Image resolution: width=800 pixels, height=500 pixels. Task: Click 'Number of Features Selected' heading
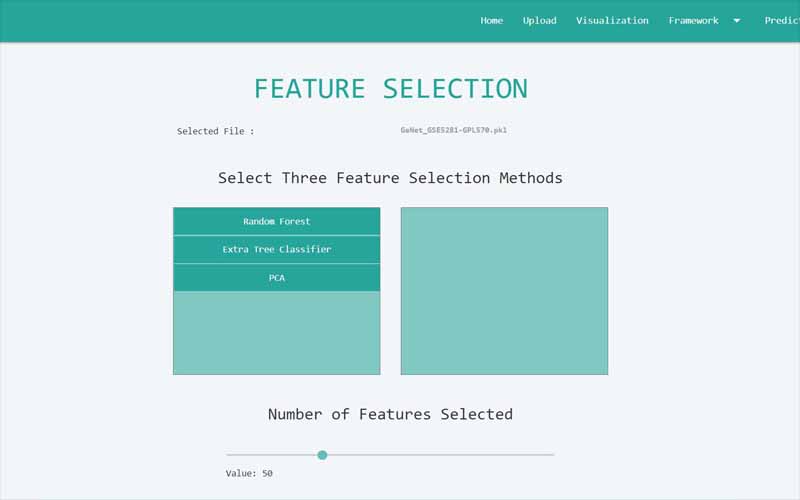click(x=390, y=414)
